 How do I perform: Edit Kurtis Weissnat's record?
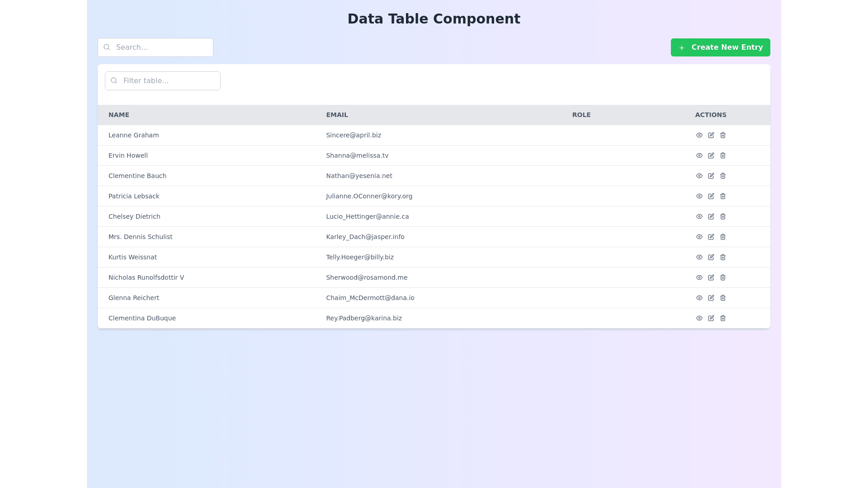tap(711, 257)
